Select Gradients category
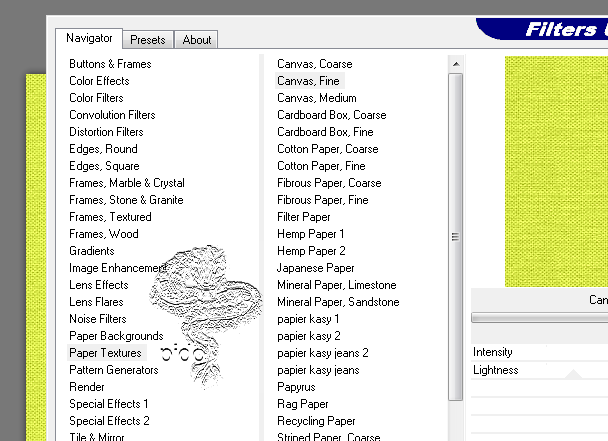 pos(91,251)
